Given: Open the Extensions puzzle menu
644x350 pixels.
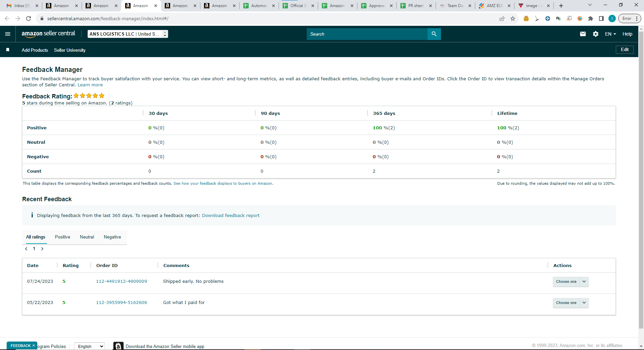Looking at the screenshot, I should coord(591,18).
